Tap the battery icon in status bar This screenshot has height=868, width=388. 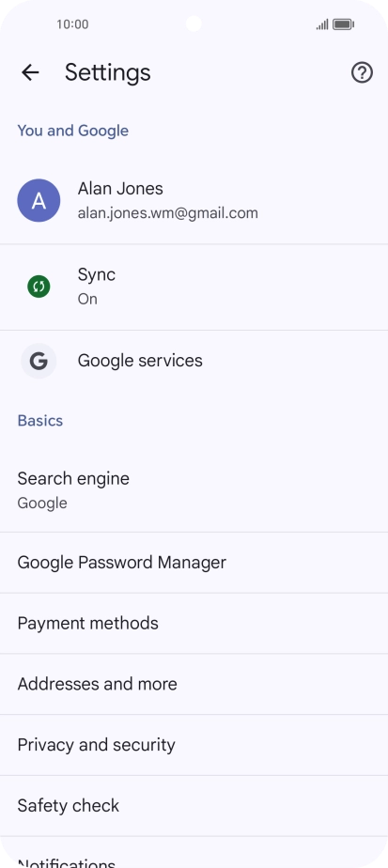pyautogui.click(x=343, y=24)
